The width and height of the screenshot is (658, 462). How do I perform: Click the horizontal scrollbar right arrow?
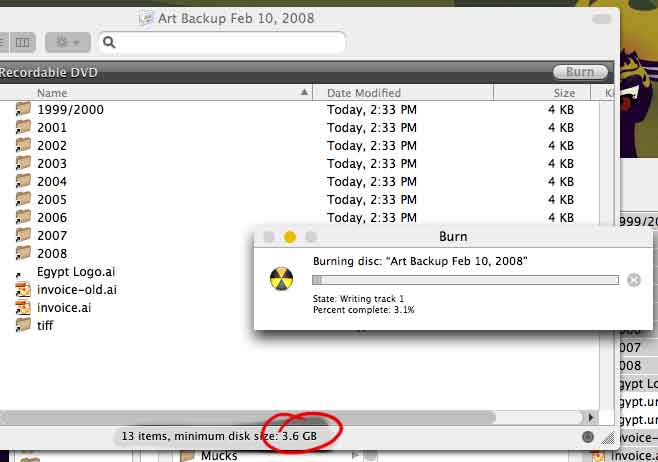point(592,417)
